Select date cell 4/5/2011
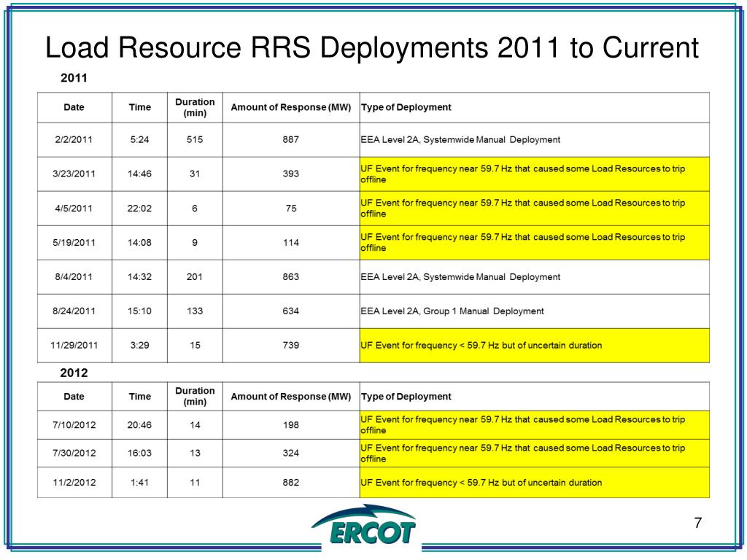 74,208
